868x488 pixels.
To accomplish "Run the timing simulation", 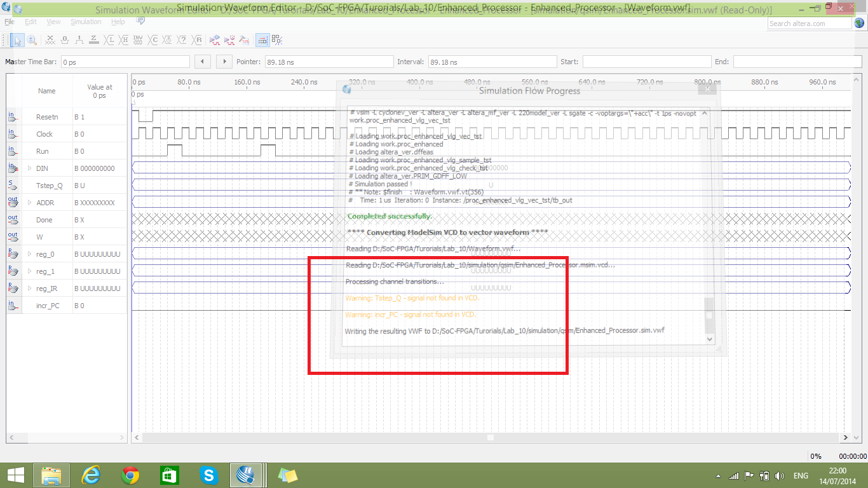I will 229,40.
